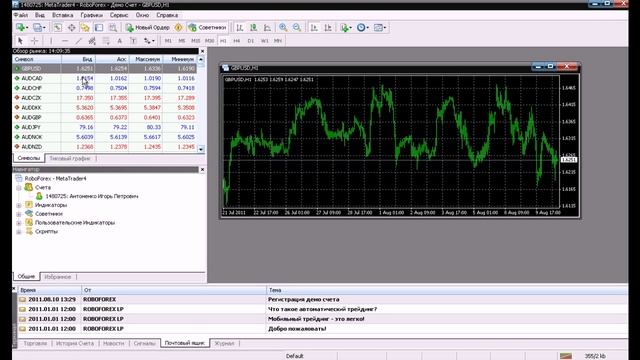Switch to the Избранное tab in Navigator

click(58, 277)
